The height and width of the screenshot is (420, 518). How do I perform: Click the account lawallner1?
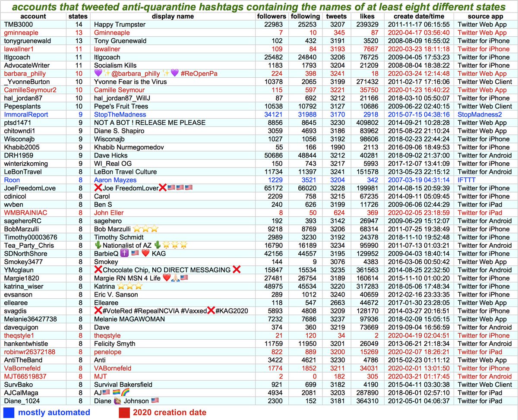pyautogui.click(x=19, y=49)
